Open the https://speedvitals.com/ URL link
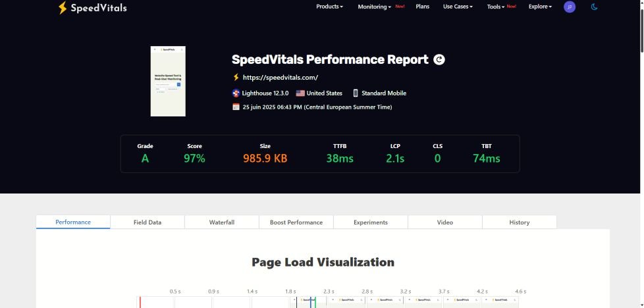 (281, 77)
